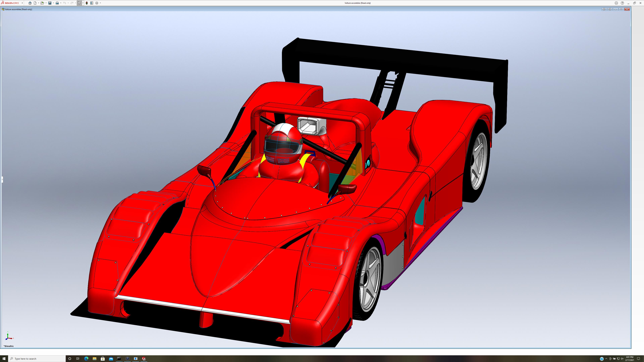Expand the Save dropdown arrow
Image resolution: width=644 pixels, height=362 pixels.
point(53,3)
